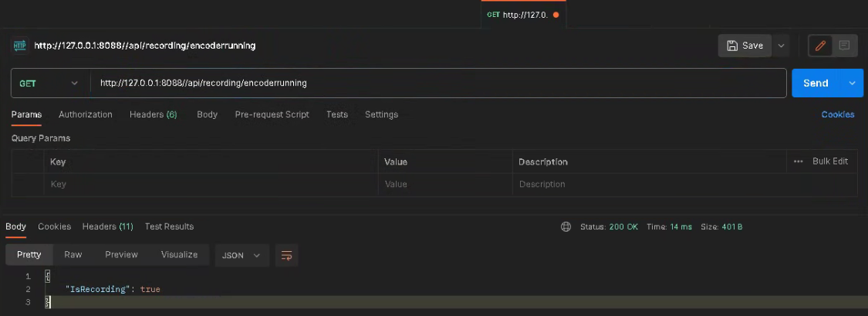Click the HTTP request type icon
Screen dimensions: 868x316
click(20, 46)
